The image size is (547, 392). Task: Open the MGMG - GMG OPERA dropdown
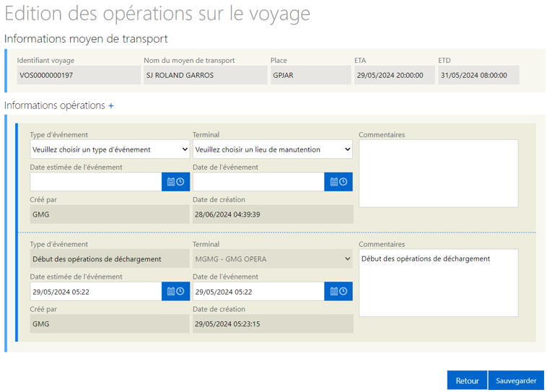(273, 259)
